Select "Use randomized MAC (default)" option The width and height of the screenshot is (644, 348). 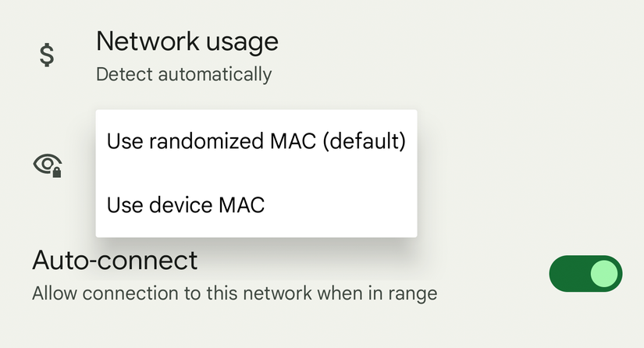pyautogui.click(x=256, y=142)
